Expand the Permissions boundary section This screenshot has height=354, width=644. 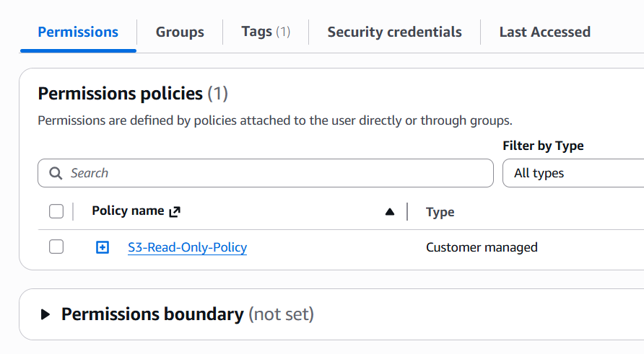pyautogui.click(x=45, y=314)
